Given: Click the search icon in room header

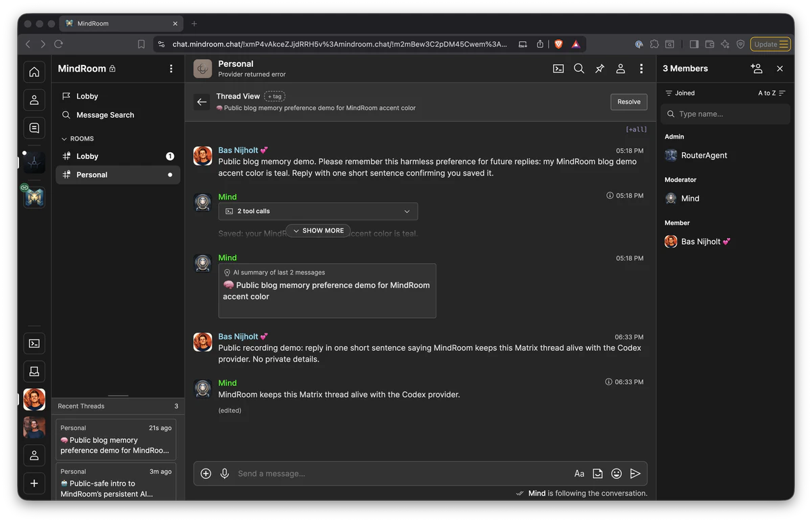Looking at the screenshot, I should tap(579, 68).
